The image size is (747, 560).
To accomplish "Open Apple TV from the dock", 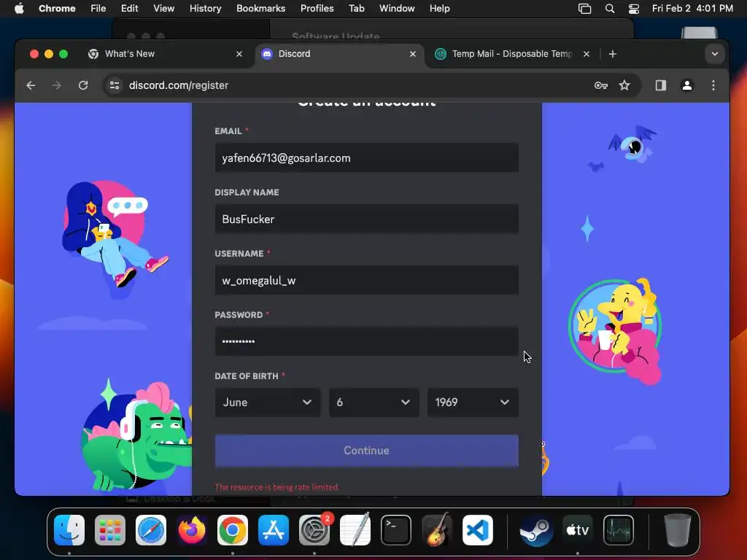I will (x=578, y=530).
